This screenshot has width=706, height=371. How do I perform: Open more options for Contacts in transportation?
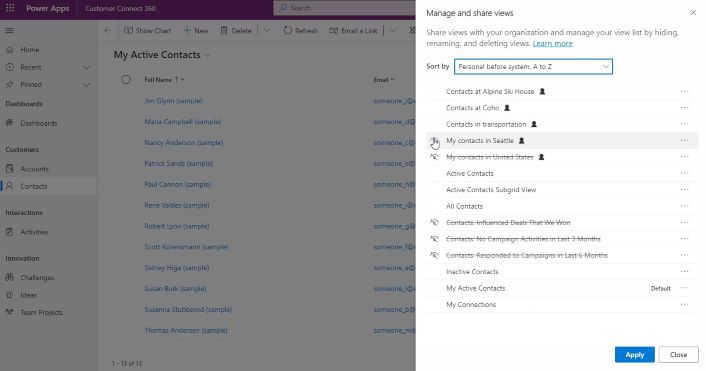[684, 124]
